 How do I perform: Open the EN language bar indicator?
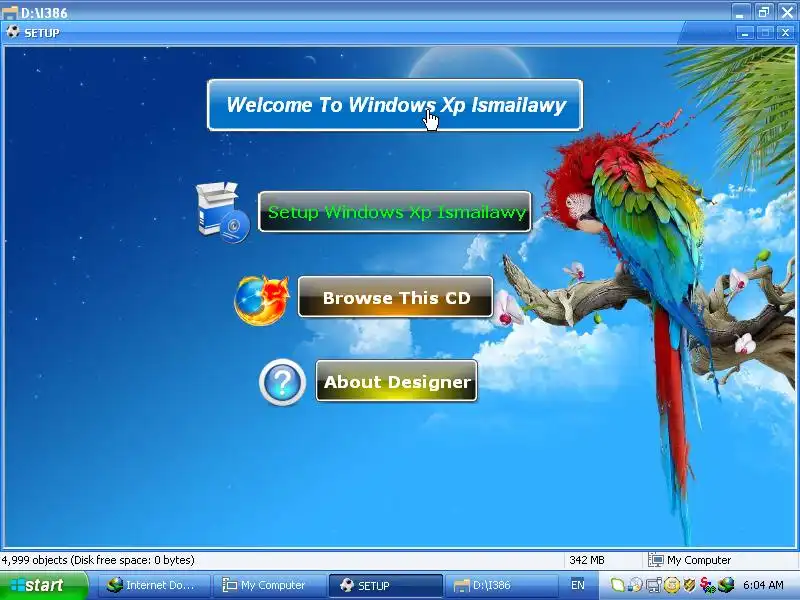pos(578,585)
